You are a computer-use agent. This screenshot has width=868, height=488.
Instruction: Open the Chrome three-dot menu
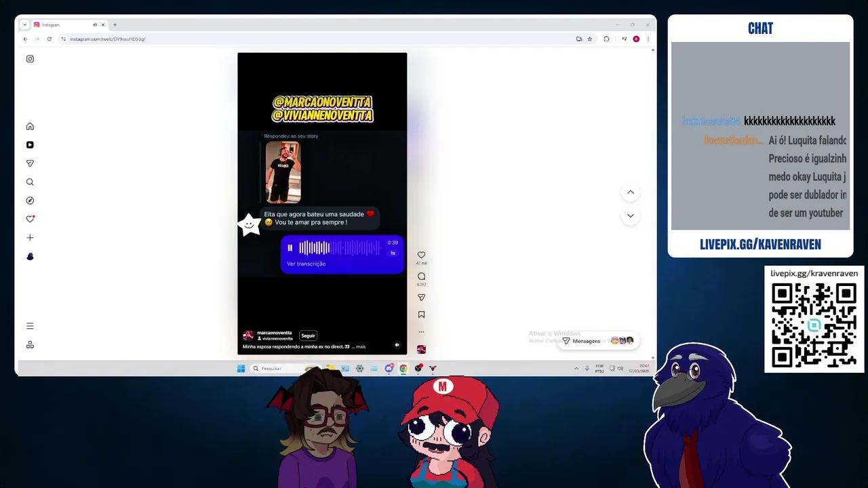[648, 39]
